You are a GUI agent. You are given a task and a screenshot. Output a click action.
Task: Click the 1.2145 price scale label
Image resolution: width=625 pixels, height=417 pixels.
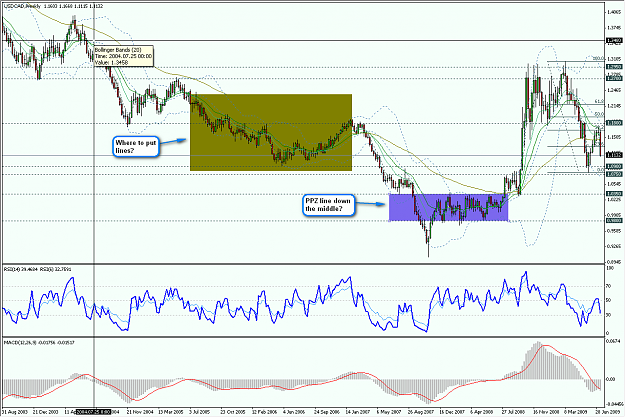pos(614,106)
